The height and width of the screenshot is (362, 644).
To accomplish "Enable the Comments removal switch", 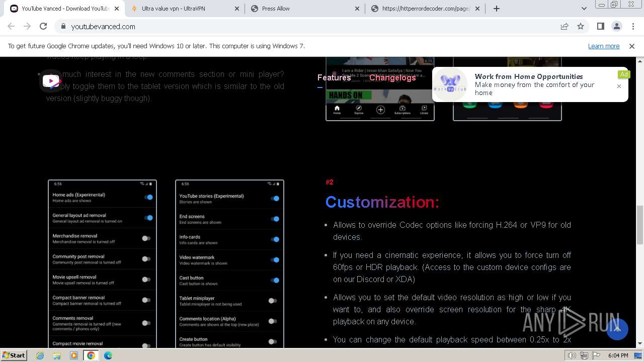I will point(146,323).
